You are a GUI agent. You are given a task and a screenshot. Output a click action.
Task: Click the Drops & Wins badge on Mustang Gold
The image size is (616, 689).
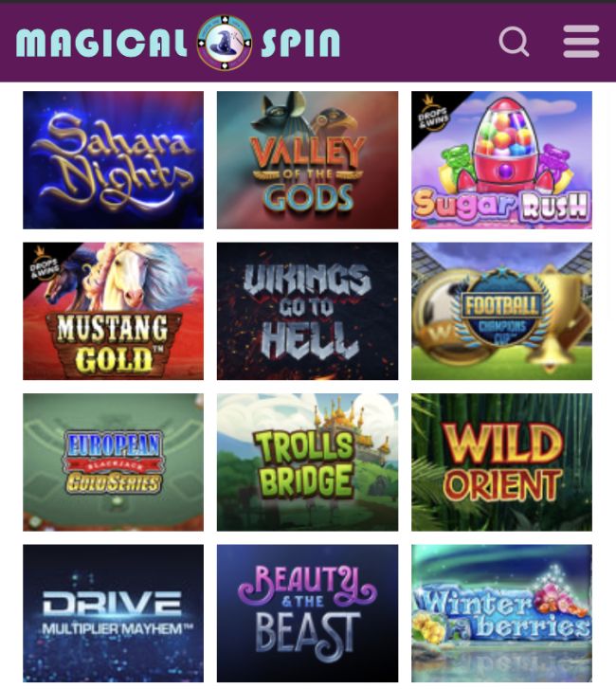[x=44, y=266]
